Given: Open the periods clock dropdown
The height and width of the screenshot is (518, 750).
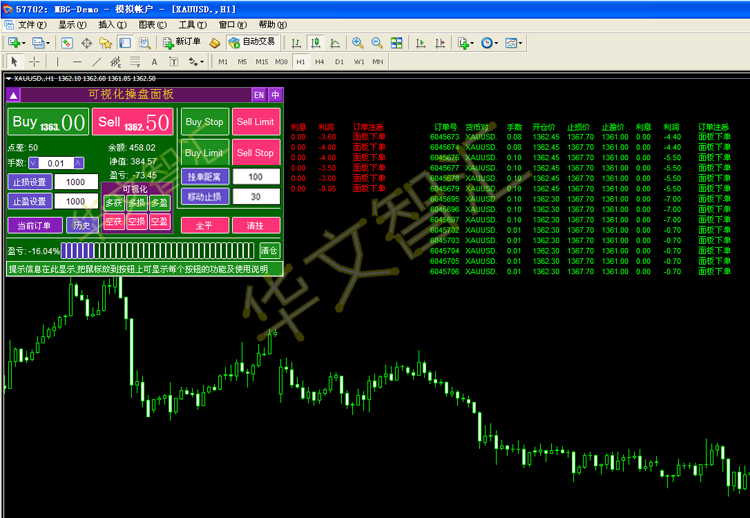Looking at the screenshot, I should click(x=489, y=43).
